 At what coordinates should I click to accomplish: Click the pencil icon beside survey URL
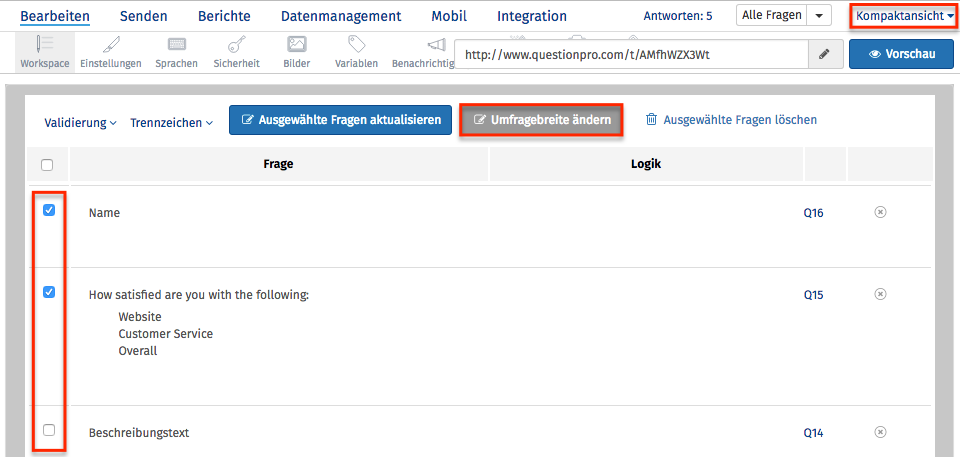coord(825,54)
